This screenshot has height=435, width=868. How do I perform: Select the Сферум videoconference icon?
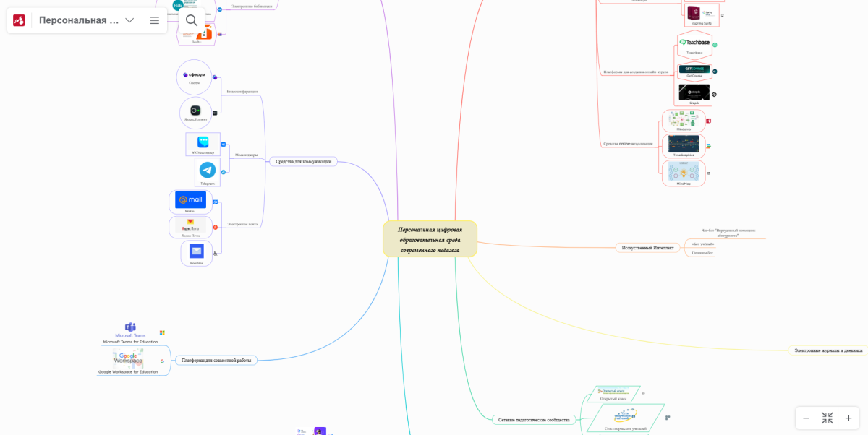[x=193, y=74]
